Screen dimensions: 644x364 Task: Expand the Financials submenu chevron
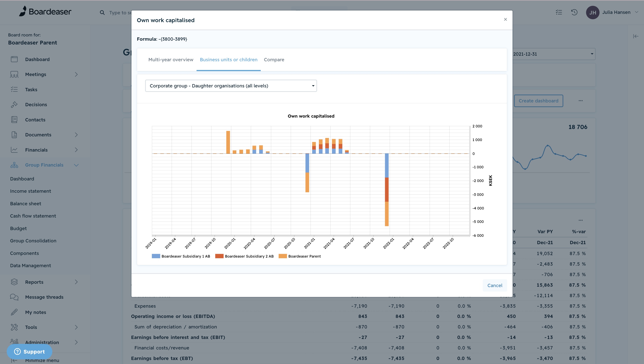[x=76, y=150]
